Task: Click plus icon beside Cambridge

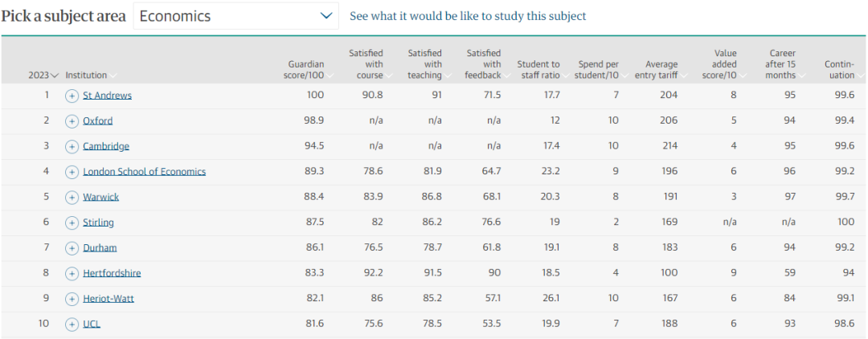Action: click(72, 147)
